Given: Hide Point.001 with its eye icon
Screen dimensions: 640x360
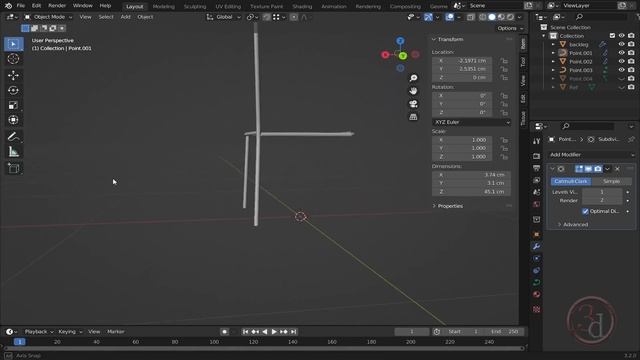Looking at the screenshot, I should click(x=621, y=53).
